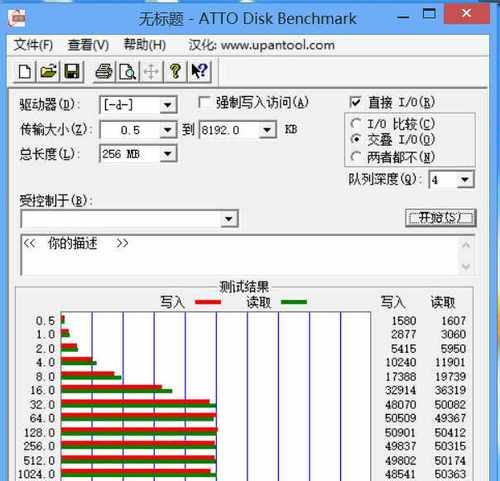Click the ATTO application icon in title bar
The width and height of the screenshot is (500, 481).
[x=17, y=18]
